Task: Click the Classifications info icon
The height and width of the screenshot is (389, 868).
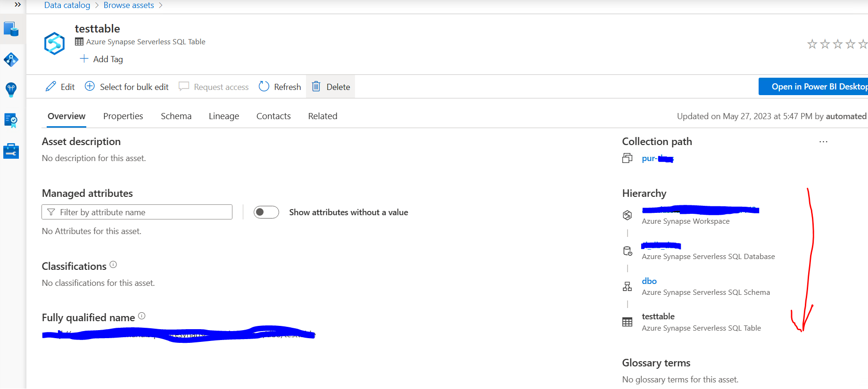Action: 113,265
